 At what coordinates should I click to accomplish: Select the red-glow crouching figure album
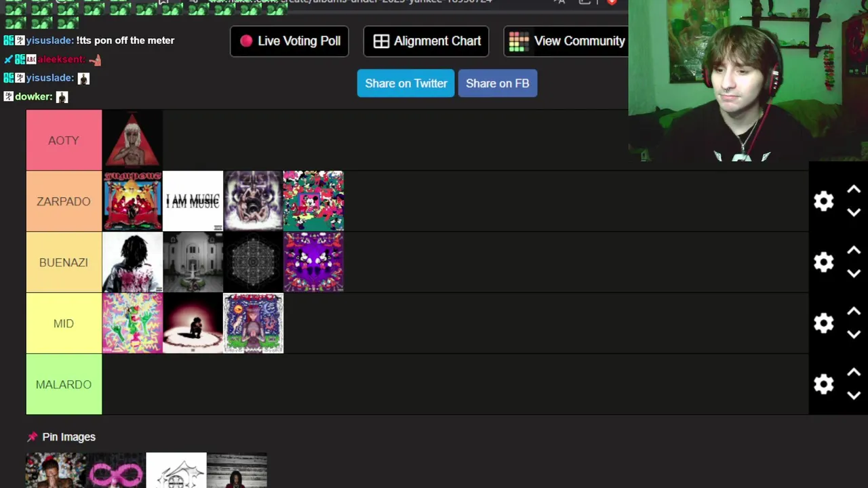[193, 323]
